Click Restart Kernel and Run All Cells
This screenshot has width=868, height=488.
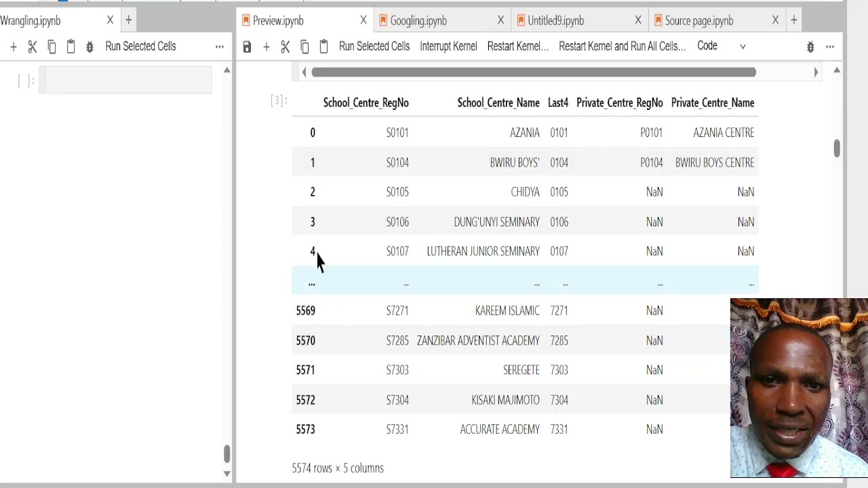[x=623, y=46]
